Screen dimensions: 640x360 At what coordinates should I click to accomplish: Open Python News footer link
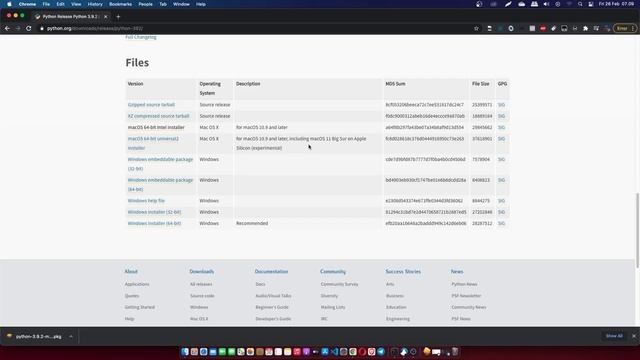point(464,284)
